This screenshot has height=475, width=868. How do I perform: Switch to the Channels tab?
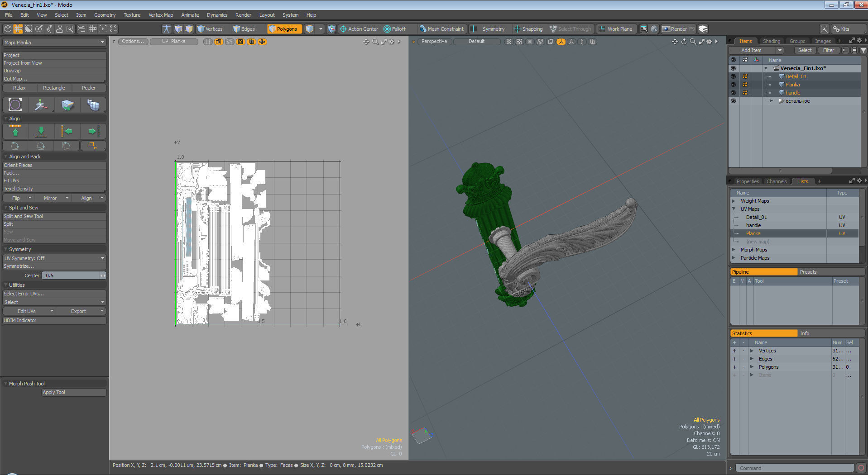tap(777, 181)
